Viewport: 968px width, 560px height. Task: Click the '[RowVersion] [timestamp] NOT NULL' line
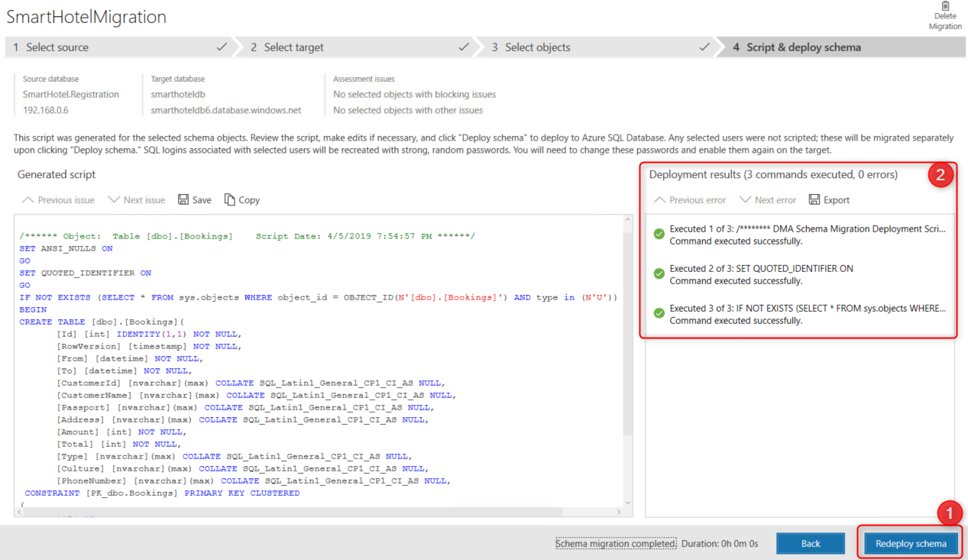(148, 346)
